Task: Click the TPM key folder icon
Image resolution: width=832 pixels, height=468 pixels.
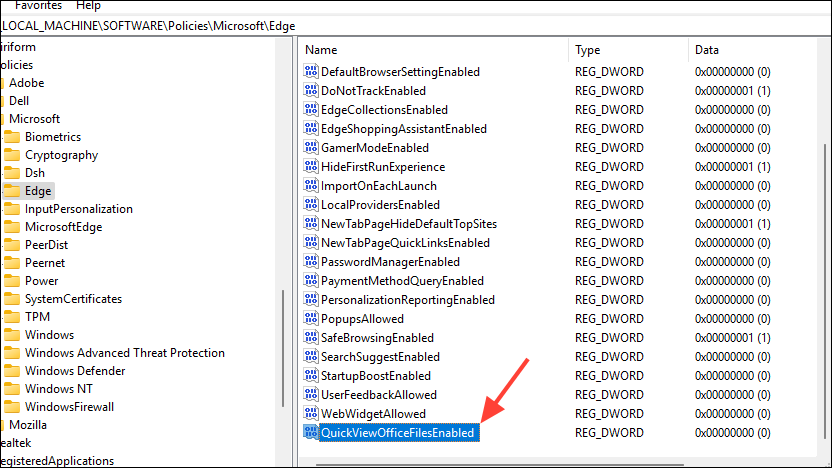Action: tap(12, 317)
